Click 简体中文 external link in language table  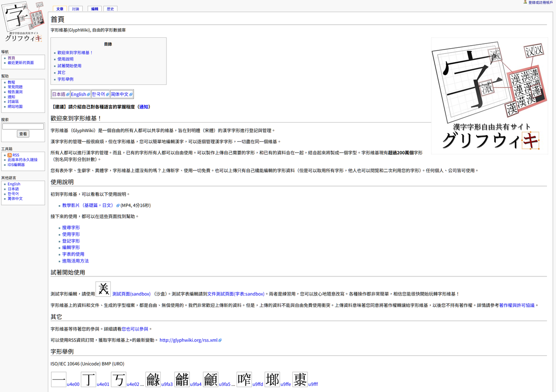121,94
